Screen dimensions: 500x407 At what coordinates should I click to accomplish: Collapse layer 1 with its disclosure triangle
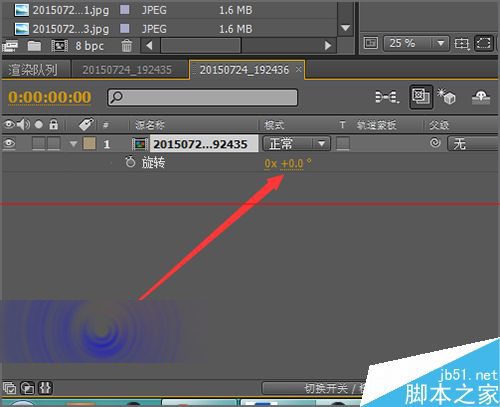coord(73,144)
